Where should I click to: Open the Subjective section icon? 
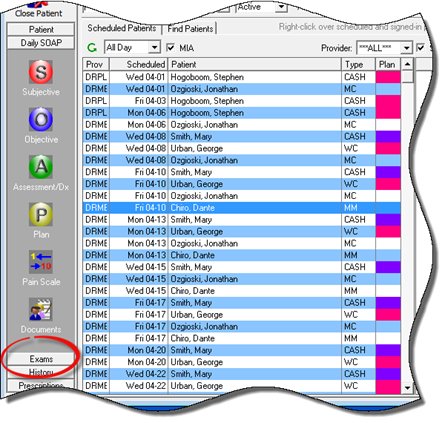41,72
